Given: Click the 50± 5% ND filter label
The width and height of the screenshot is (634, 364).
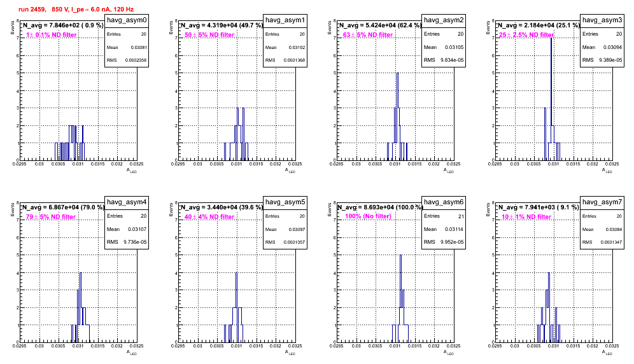Looking at the screenshot, I should (x=209, y=35).
